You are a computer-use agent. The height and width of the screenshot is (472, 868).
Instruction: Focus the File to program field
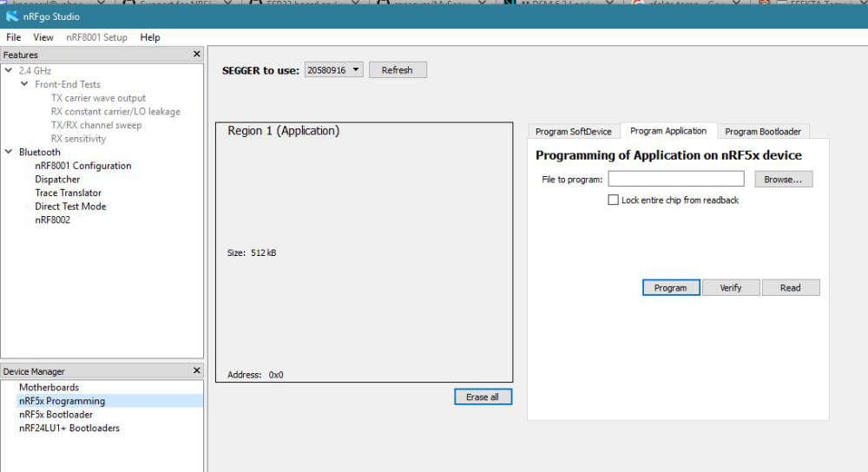click(675, 180)
